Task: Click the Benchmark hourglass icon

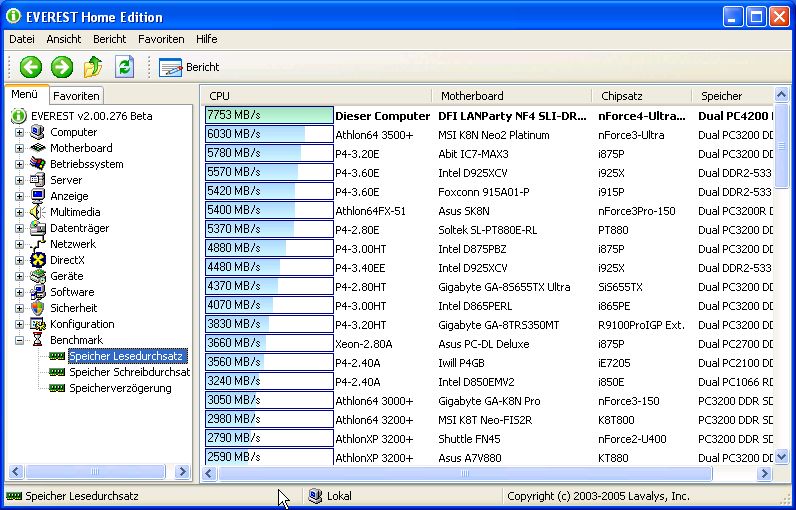Action: click(37, 340)
